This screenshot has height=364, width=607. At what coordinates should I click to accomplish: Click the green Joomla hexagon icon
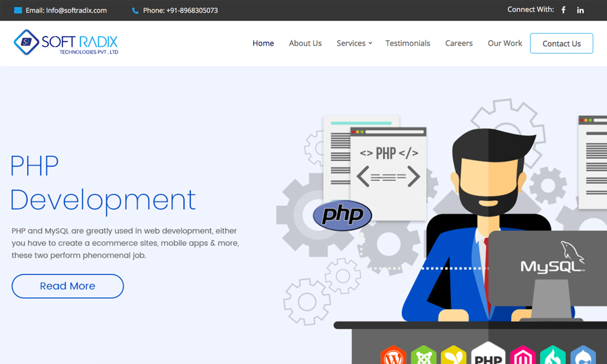(423, 356)
